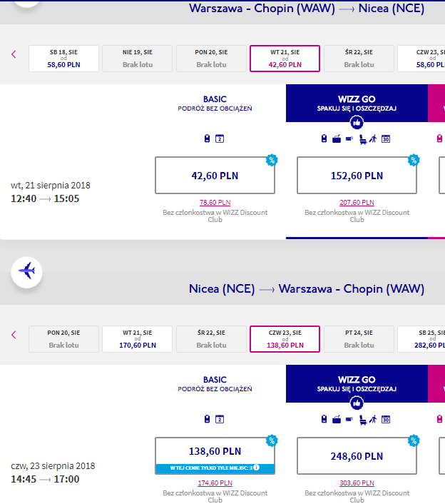Select outbound date SB 18, SIE 58,60 PLN
445x504 pixels.
(63, 59)
